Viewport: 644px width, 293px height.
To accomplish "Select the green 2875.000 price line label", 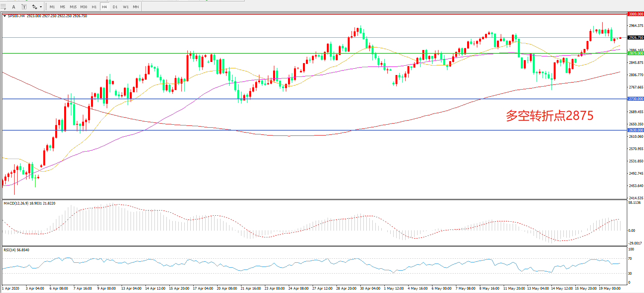I will coord(636,53).
